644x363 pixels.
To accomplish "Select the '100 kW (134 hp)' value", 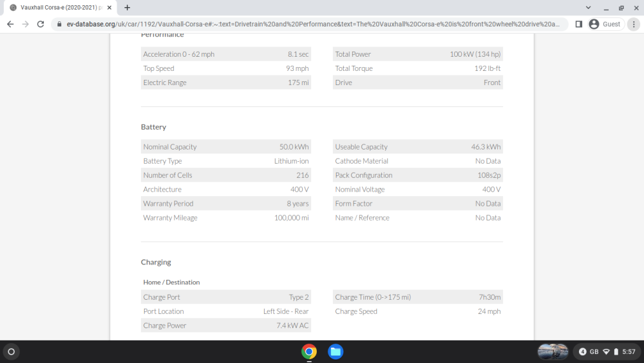I will [475, 54].
